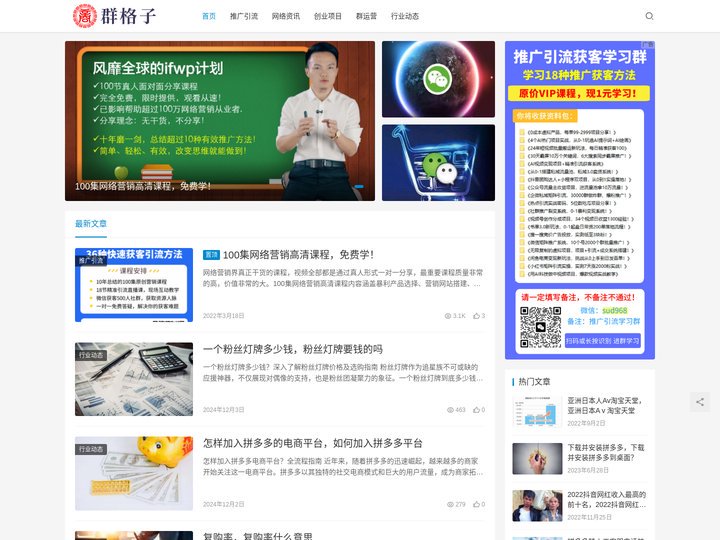Viewport: 720px width, 540px height.
Task: Click the bar chart thumbnail in 热门文章
Action: point(537,411)
